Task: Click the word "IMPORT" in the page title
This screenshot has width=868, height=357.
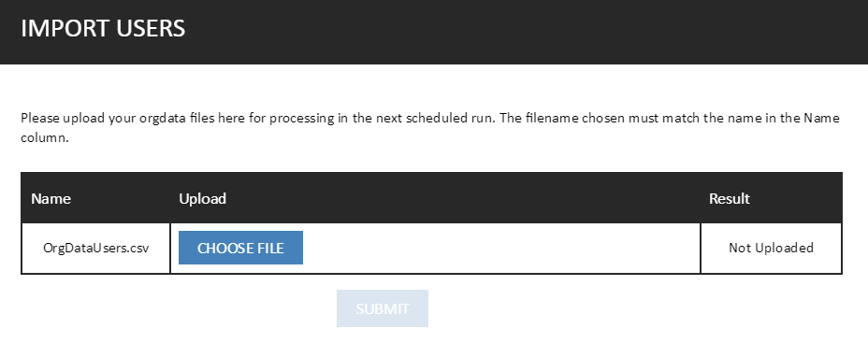Action: pos(62,28)
